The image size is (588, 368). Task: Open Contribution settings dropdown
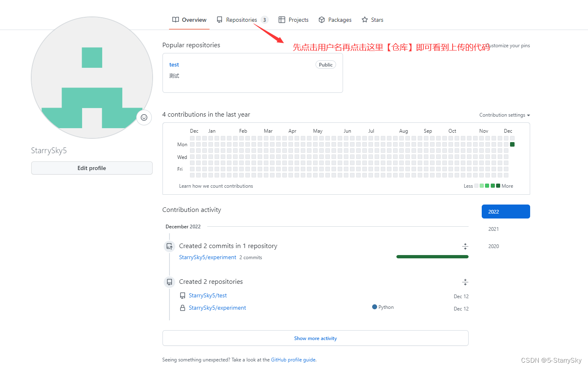(x=505, y=115)
